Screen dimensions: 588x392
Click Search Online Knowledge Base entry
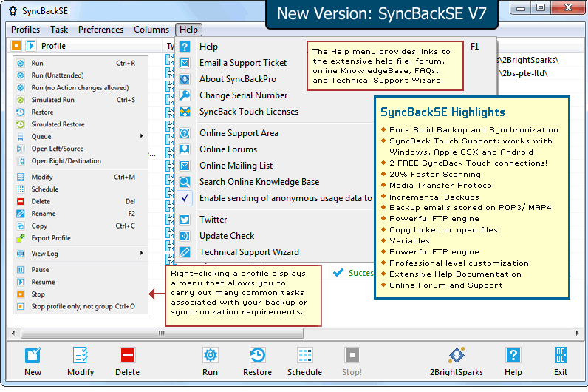(x=259, y=182)
